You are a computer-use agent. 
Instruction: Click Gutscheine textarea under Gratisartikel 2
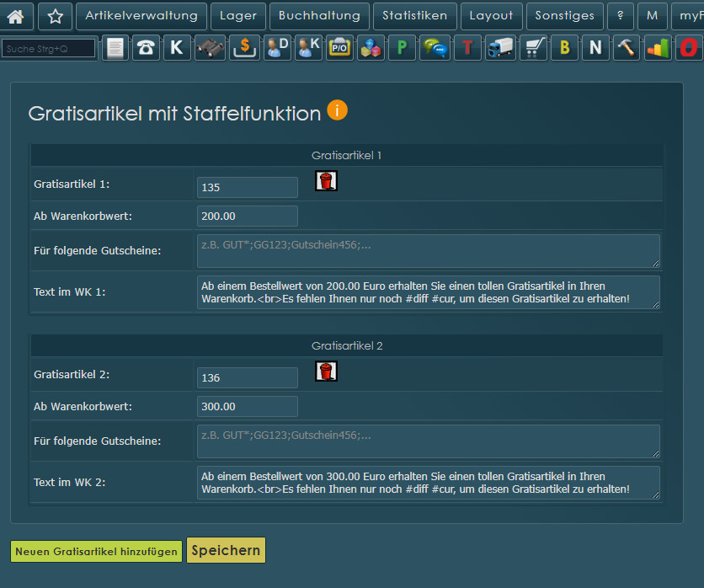click(429, 441)
